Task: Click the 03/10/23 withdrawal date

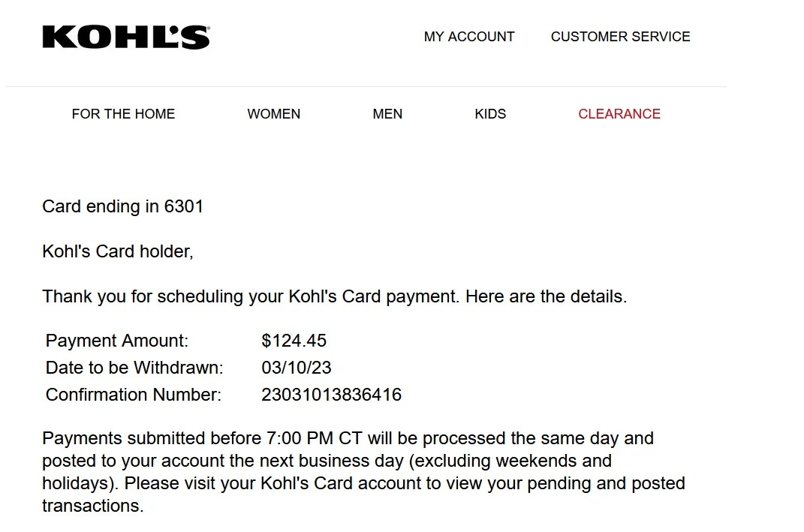Action: pos(297,368)
